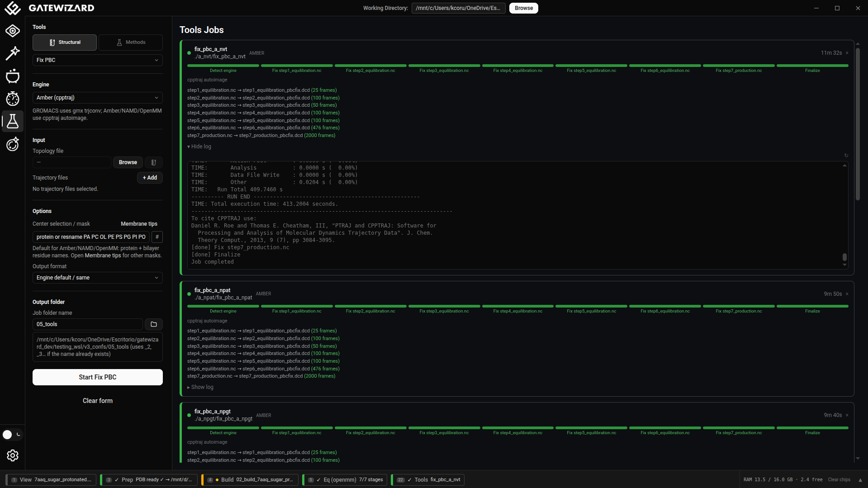
Task: Refresh the fix_pbc_a_nvt log
Action: pyautogui.click(x=846, y=156)
